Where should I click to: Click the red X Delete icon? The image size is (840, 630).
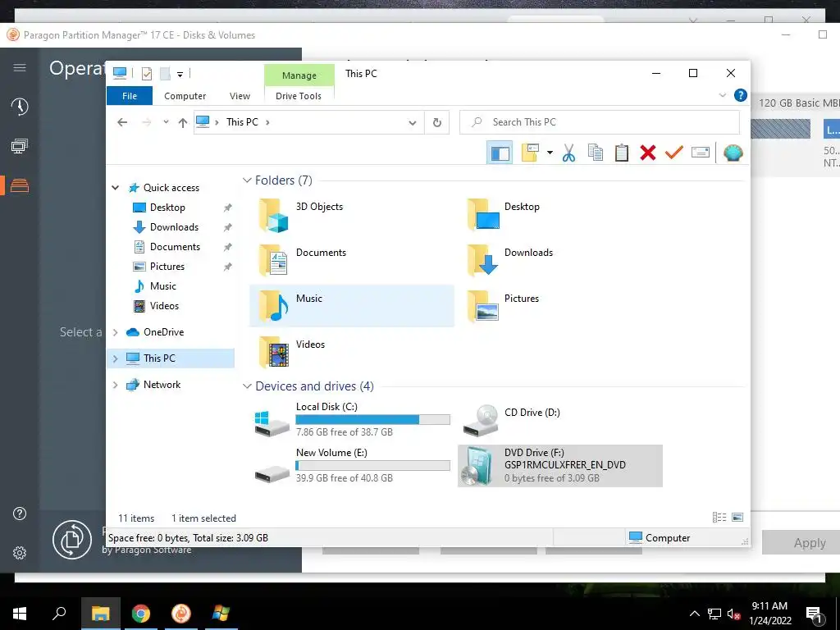point(648,153)
